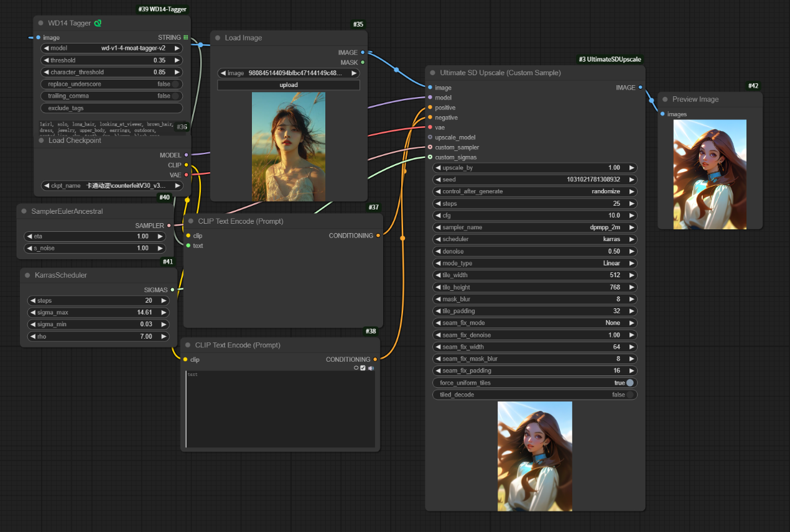Click the speaker icon in negative prompt node
Image resolution: width=790 pixels, height=532 pixels.
371,368
